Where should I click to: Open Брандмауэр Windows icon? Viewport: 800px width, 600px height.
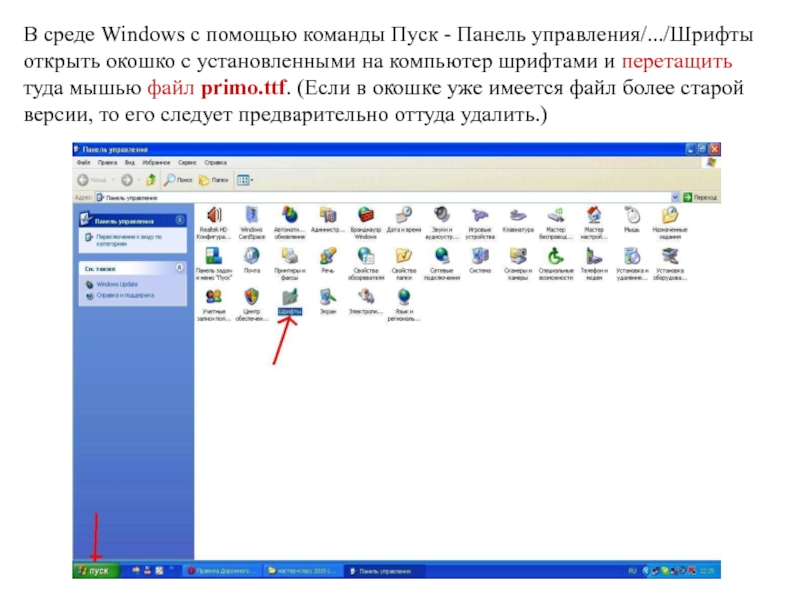(365, 223)
